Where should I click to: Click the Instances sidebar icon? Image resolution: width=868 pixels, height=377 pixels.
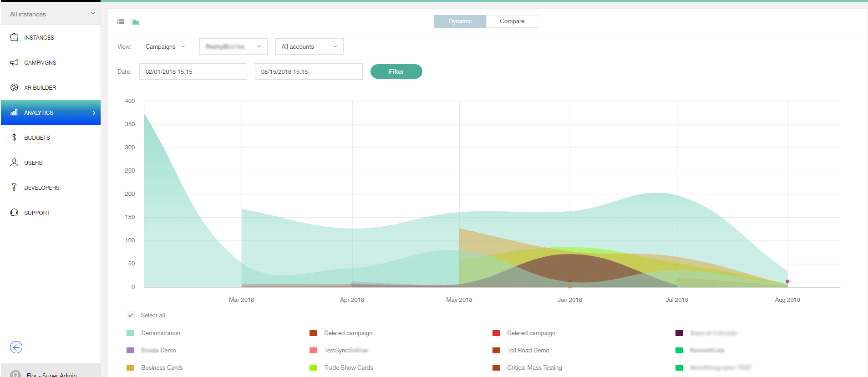click(14, 37)
